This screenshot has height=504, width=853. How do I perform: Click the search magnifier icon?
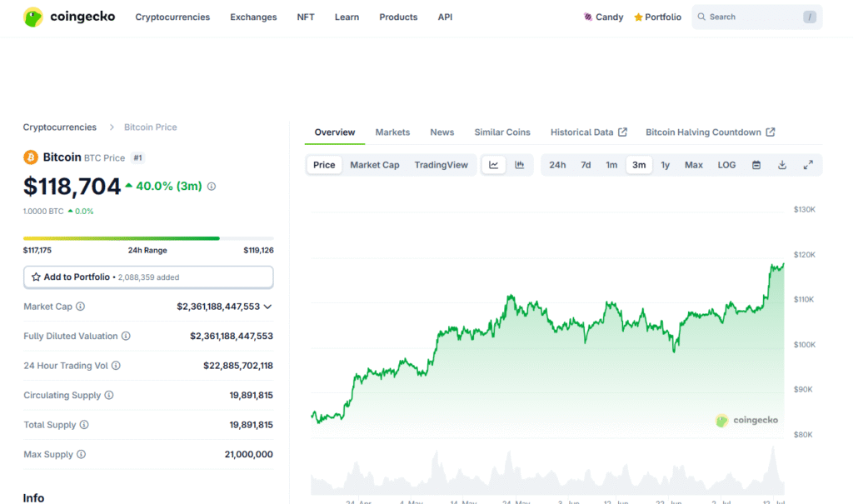701,17
